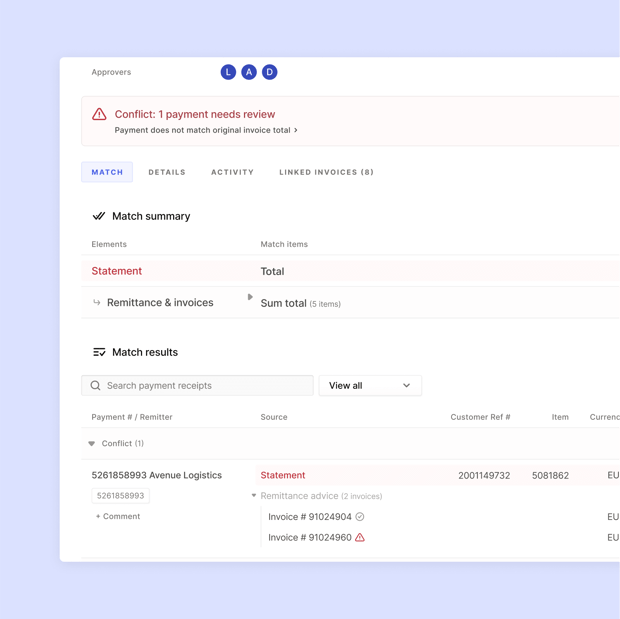The height and width of the screenshot is (619, 620).
Task: Add a comment via + Comment
Action: (x=118, y=517)
